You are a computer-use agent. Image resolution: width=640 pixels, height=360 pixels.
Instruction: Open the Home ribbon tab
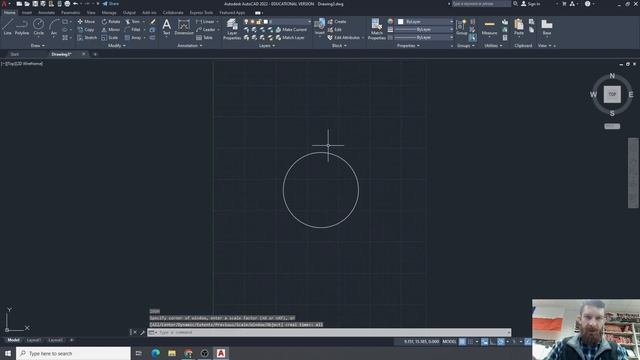(9, 13)
